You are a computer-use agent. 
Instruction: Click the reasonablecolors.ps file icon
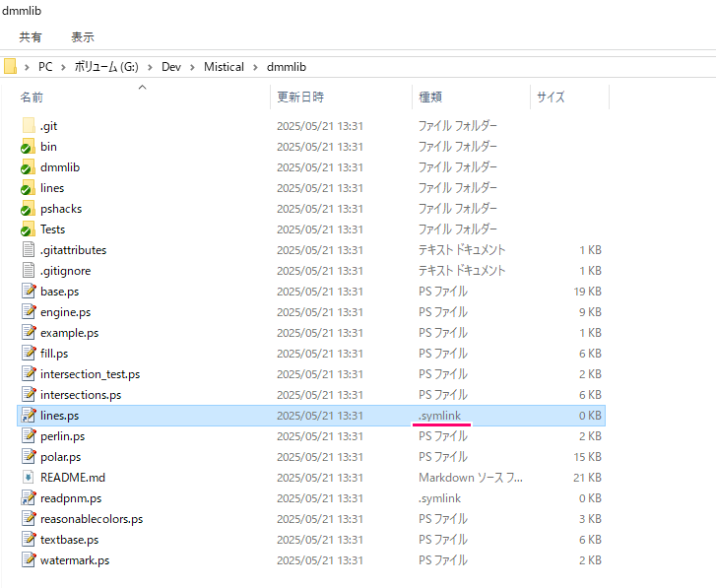[x=29, y=519]
